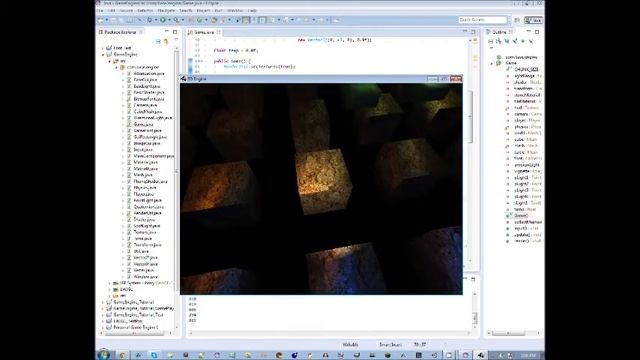Expand the JRE System Library node

[x=109, y=283]
